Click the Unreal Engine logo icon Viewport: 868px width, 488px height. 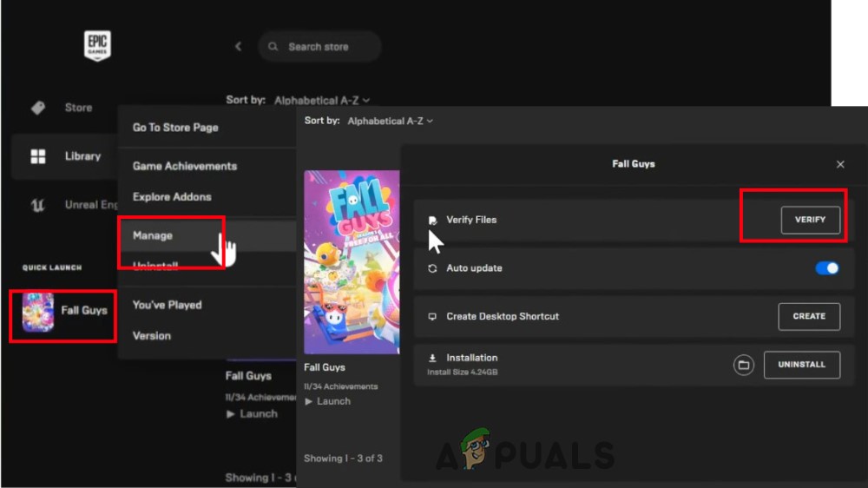coord(37,205)
